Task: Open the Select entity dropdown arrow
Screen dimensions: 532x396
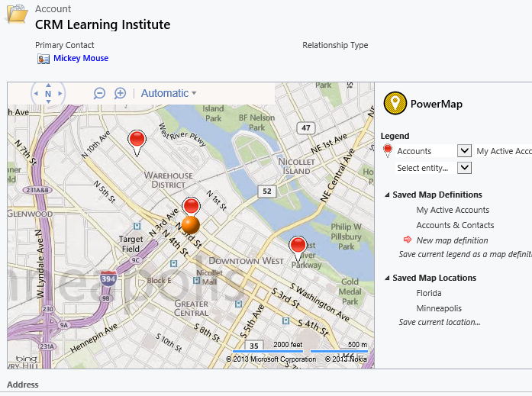Action: pyautogui.click(x=464, y=168)
